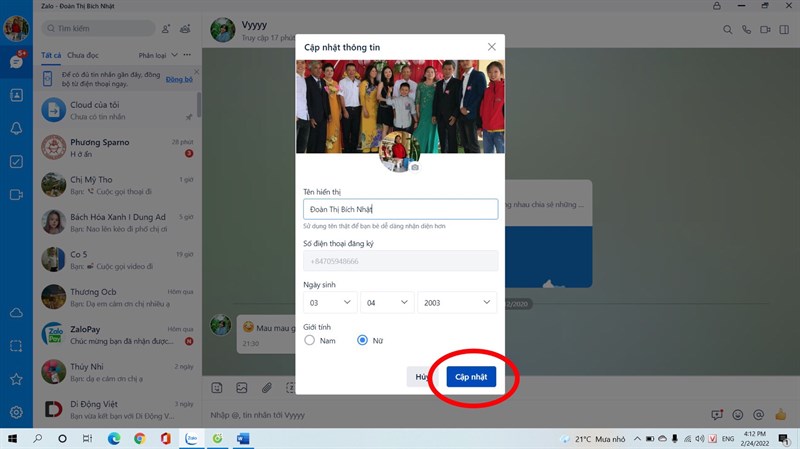Open the ZaloPay conversation
The width and height of the screenshot is (800, 449).
(x=118, y=335)
